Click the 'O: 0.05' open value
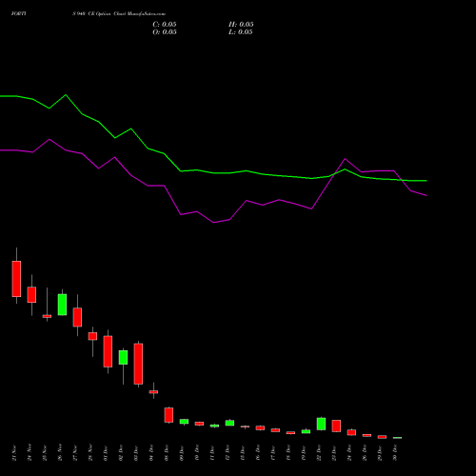This screenshot has width=476, height=476. [165, 32]
